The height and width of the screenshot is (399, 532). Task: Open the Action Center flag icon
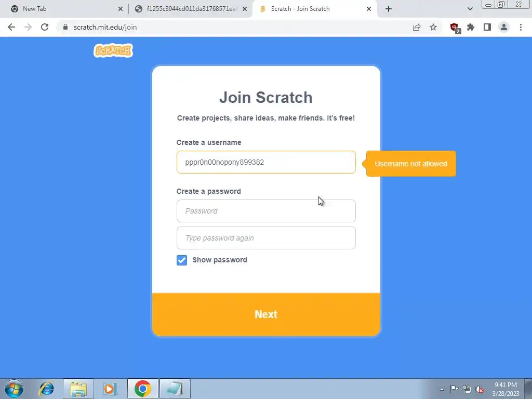point(454,389)
